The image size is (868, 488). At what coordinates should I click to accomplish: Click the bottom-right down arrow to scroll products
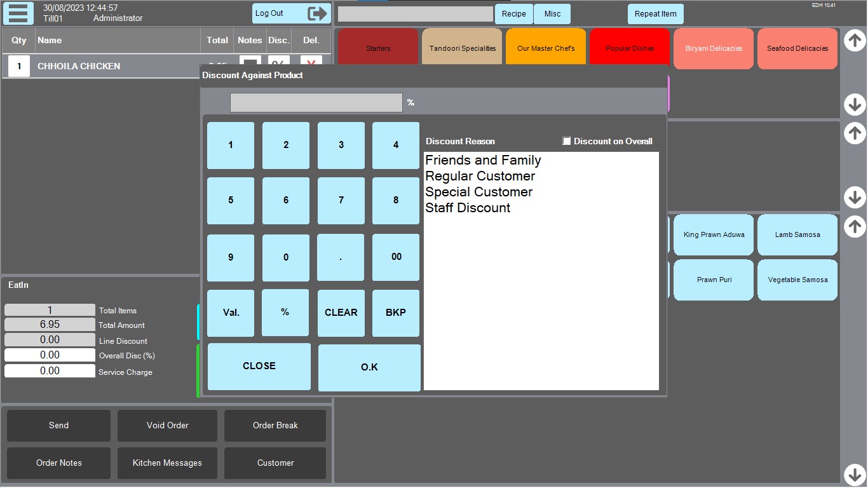tap(854, 473)
